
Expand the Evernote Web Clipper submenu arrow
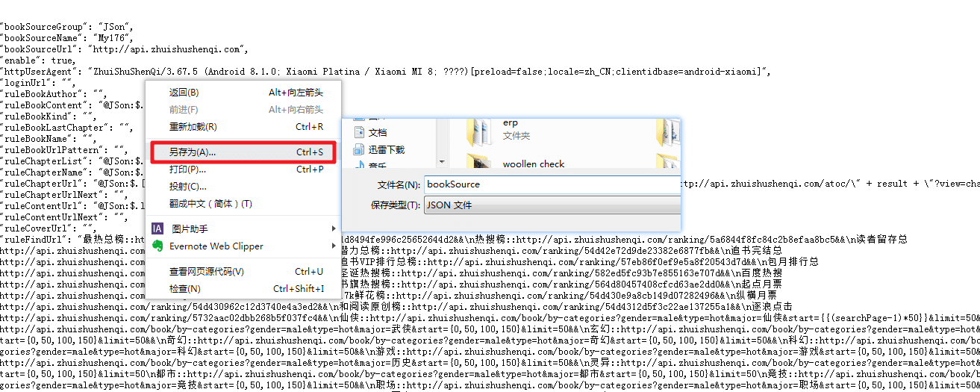pyautogui.click(x=333, y=246)
